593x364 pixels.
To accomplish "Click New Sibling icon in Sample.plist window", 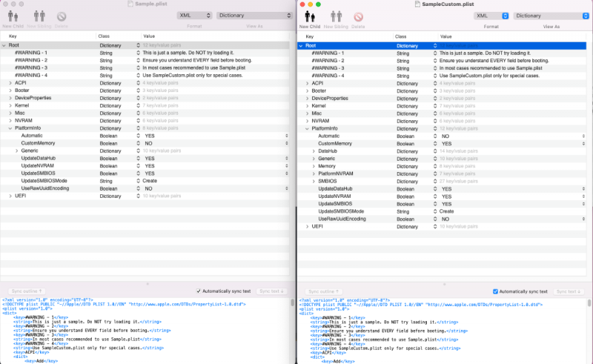I will click(x=36, y=16).
